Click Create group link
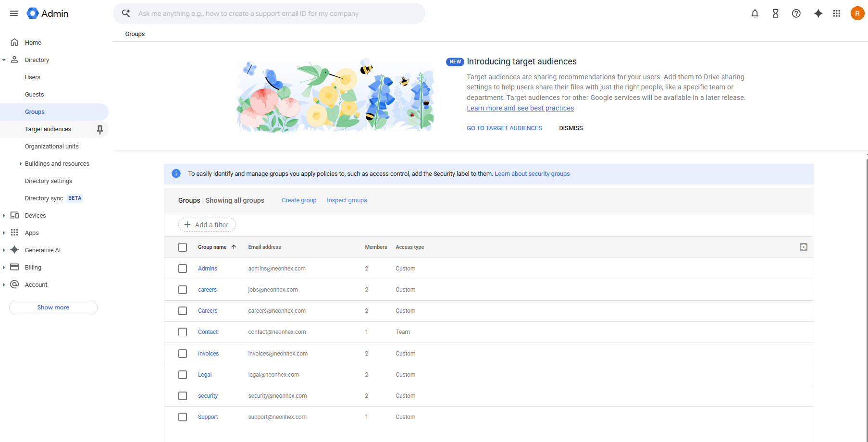 (x=299, y=200)
